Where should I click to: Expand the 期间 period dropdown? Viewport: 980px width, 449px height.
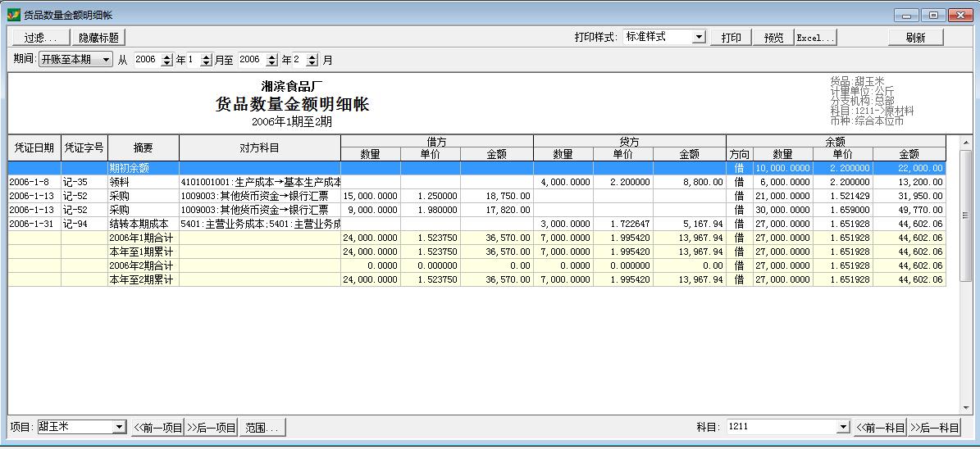[106, 60]
